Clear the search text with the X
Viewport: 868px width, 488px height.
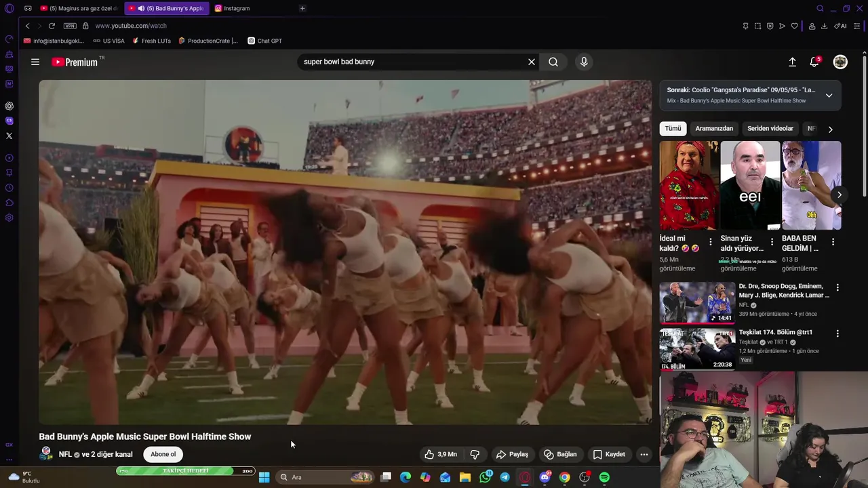tap(532, 62)
